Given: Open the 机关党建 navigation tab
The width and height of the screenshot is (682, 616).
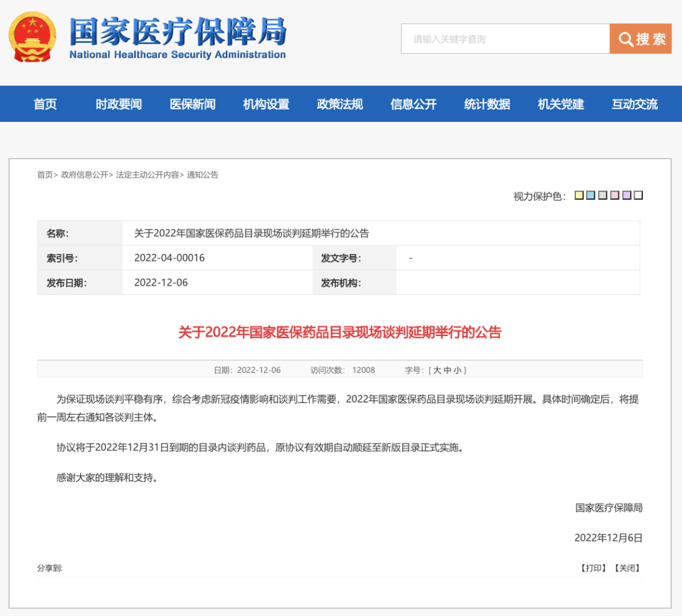Looking at the screenshot, I should tap(561, 104).
